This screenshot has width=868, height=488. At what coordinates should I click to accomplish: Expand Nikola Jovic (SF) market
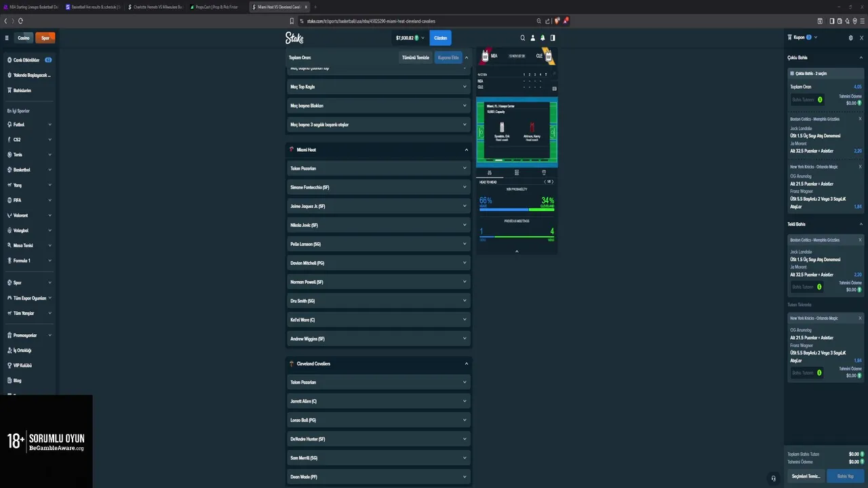(378, 225)
